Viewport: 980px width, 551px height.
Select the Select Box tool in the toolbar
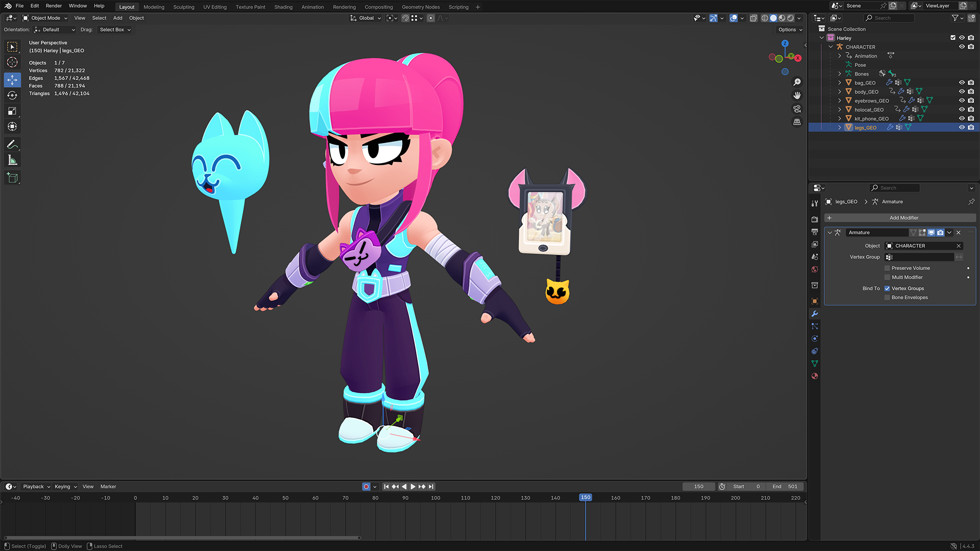(12, 47)
